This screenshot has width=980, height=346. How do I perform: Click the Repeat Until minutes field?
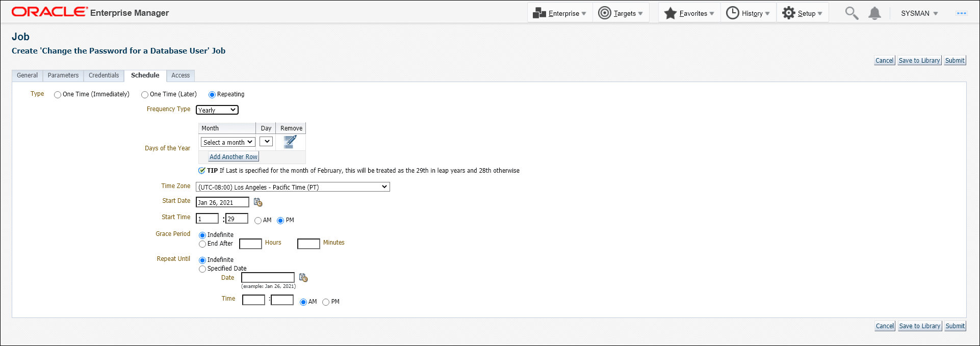point(282,300)
